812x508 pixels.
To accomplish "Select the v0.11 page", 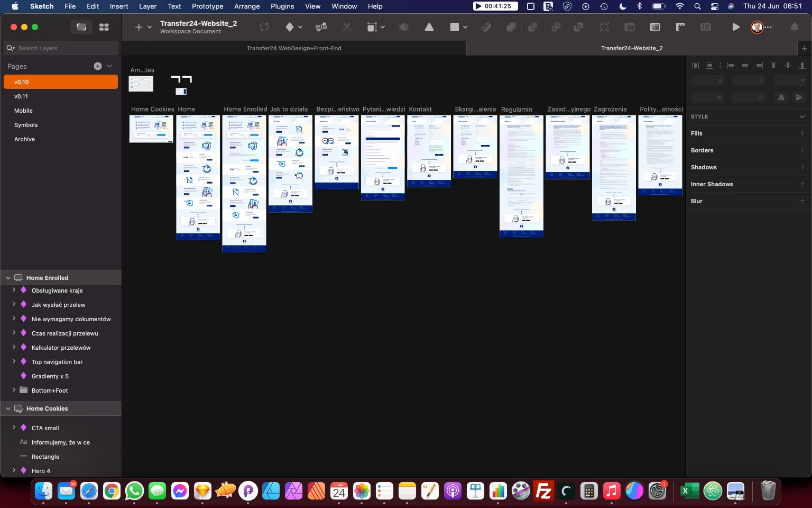I will [21, 96].
